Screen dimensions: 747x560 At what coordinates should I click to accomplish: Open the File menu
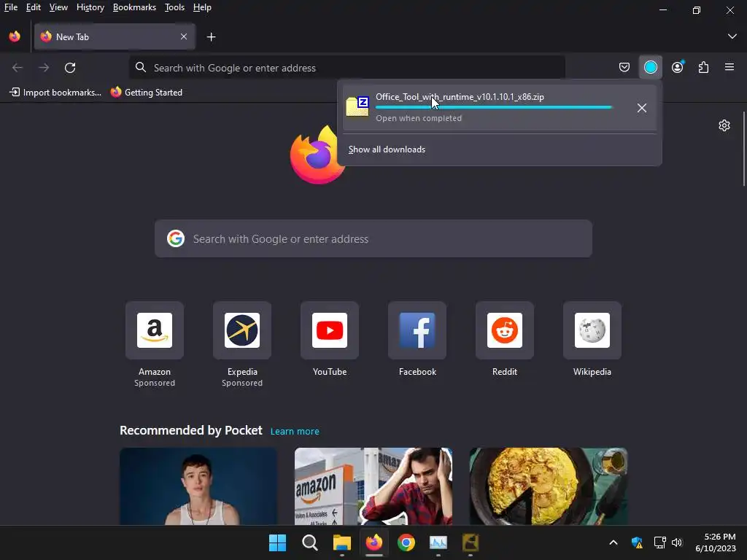point(10,7)
